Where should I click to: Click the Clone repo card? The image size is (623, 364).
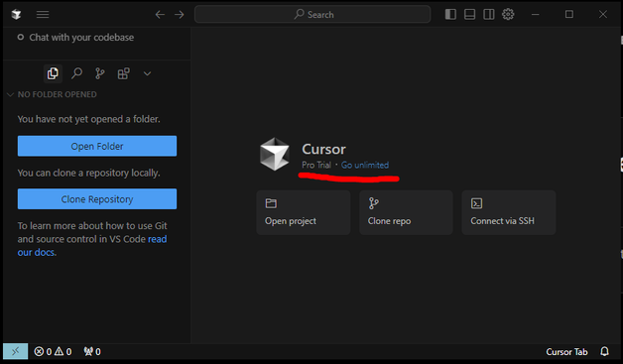406,212
